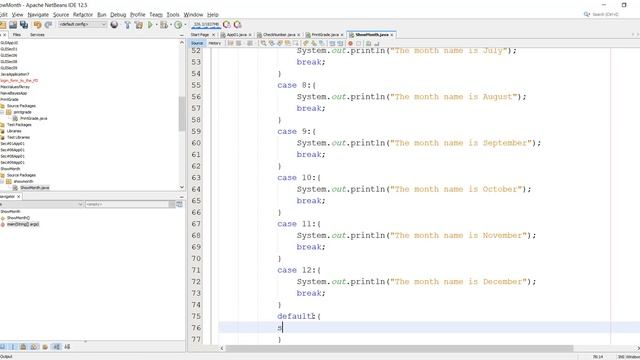Viewport: 640px width, 360px height.
Task: Click the editor comment lines icon
Action: click(x=368, y=43)
